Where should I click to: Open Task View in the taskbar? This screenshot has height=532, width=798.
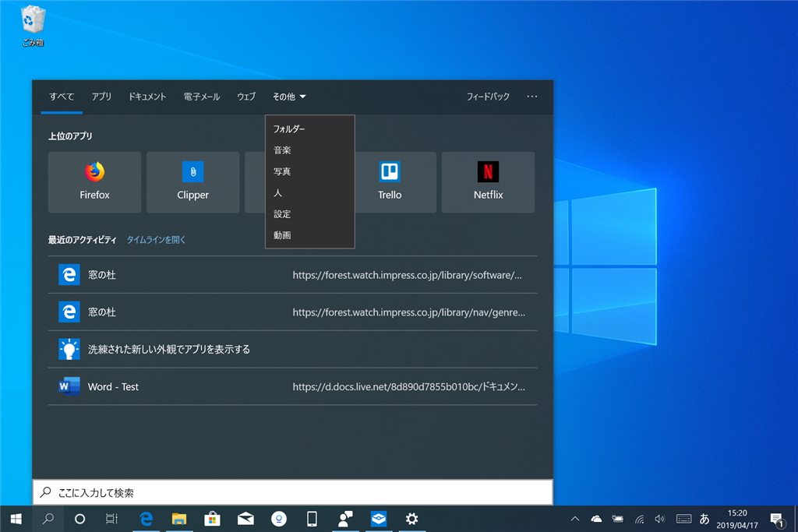(111, 519)
